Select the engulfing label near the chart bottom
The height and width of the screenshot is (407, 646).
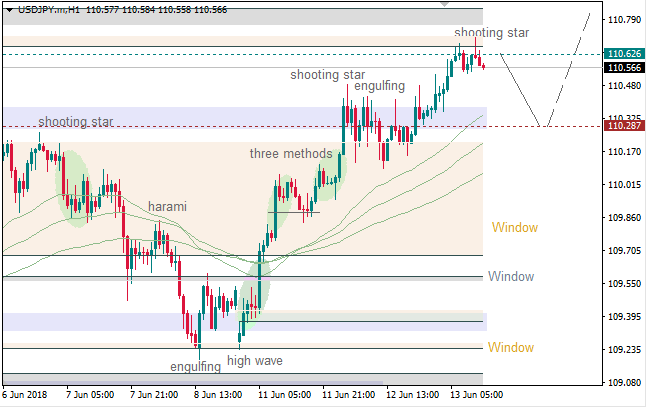point(195,367)
